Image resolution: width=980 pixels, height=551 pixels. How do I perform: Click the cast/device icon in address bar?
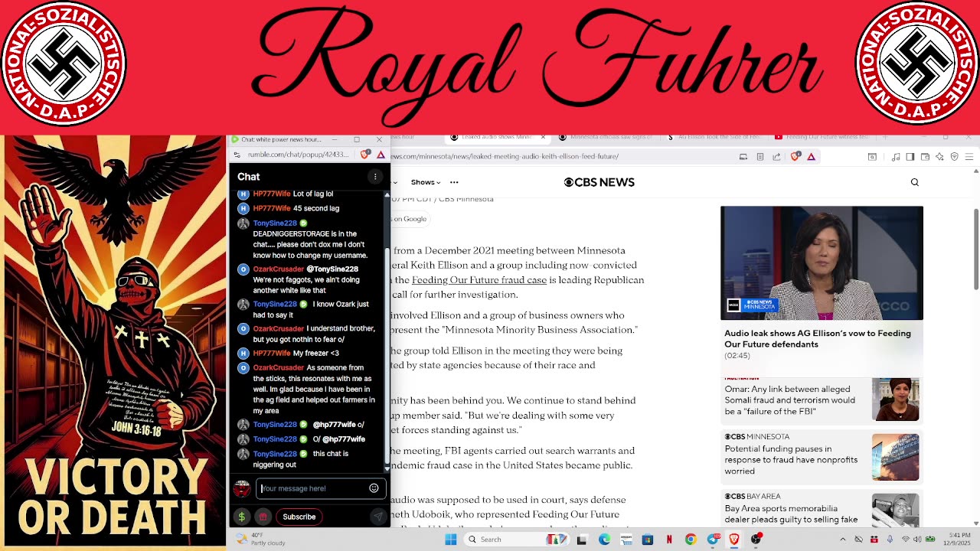tap(743, 156)
